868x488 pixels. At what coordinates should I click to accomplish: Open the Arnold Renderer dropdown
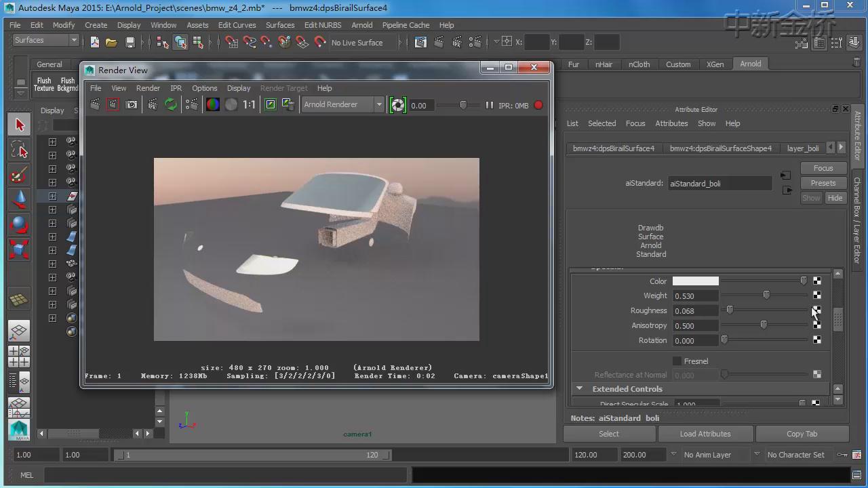[x=343, y=104]
